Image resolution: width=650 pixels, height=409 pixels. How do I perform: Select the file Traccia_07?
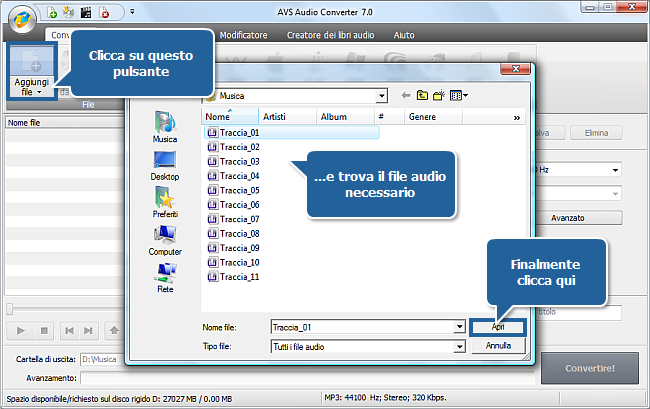[233, 219]
